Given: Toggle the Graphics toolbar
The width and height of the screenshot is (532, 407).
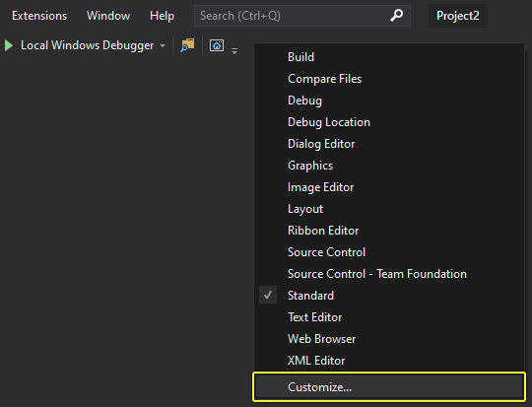Looking at the screenshot, I should click(389, 166).
